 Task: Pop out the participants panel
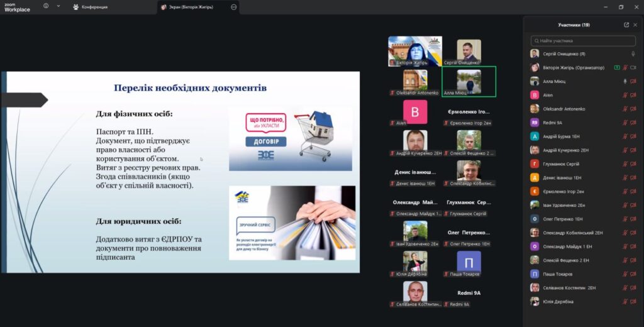[626, 25]
